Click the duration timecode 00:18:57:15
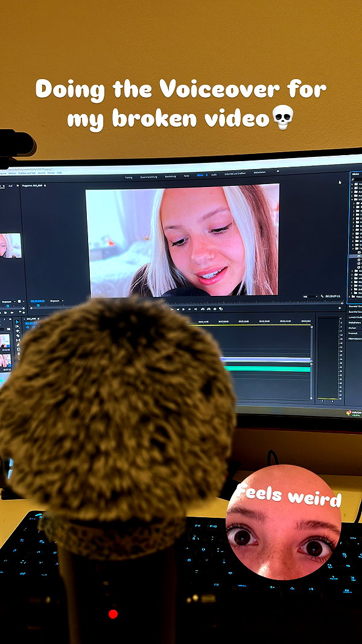The width and height of the screenshot is (362, 644). [x=333, y=296]
